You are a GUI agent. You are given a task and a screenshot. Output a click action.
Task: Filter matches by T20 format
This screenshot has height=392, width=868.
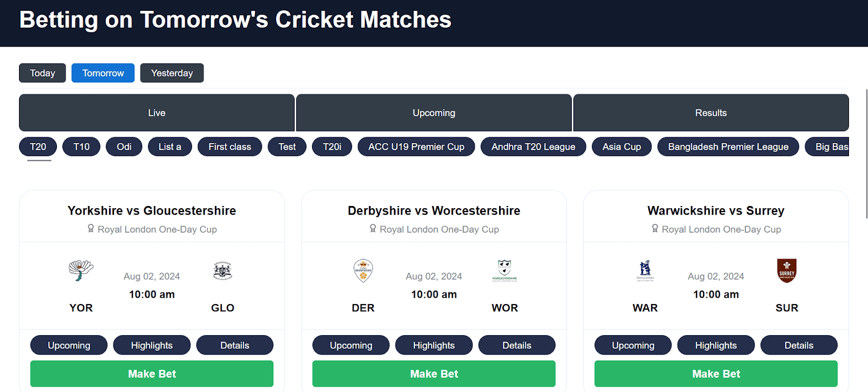(38, 147)
